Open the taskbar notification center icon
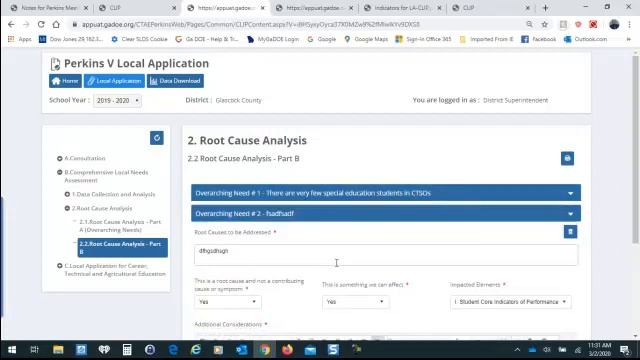This screenshot has width=640, height=360. coord(624,350)
